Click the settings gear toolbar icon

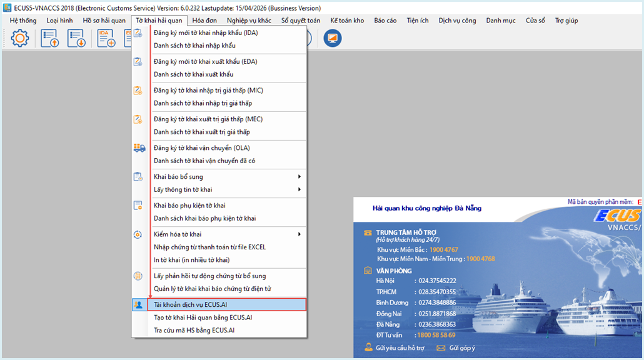click(20, 38)
